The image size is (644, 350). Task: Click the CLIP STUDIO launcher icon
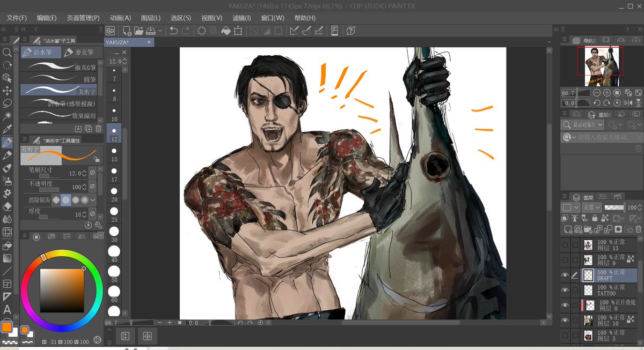110,31
